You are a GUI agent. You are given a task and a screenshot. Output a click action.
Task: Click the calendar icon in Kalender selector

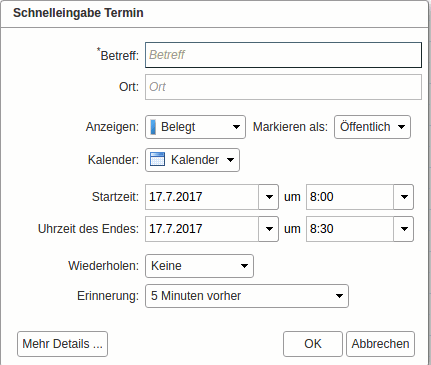(157, 159)
